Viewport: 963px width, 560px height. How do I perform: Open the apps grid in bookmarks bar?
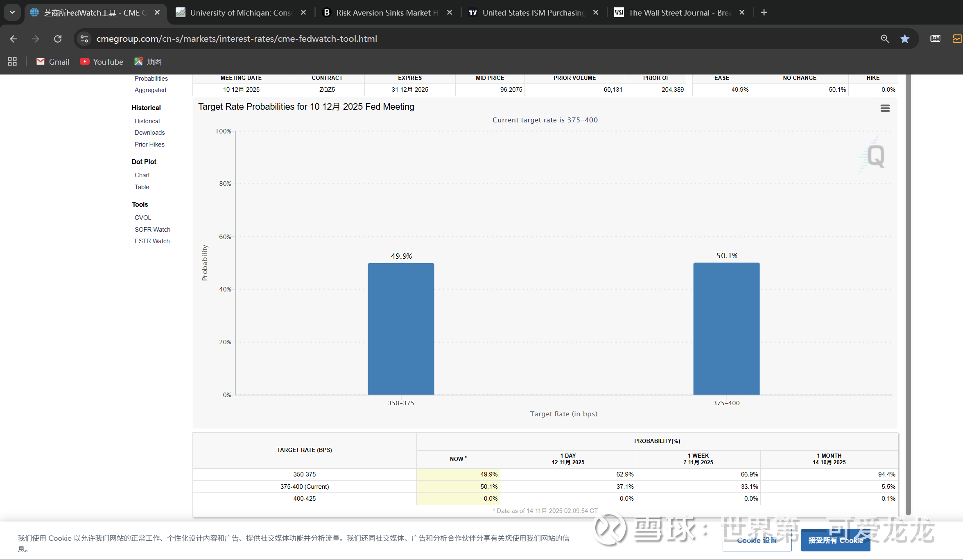coord(12,62)
